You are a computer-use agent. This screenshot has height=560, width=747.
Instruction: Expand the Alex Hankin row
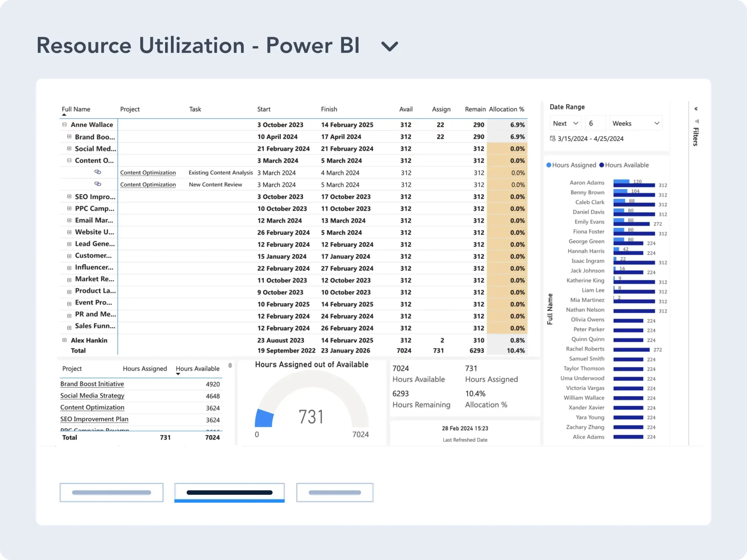(x=64, y=340)
